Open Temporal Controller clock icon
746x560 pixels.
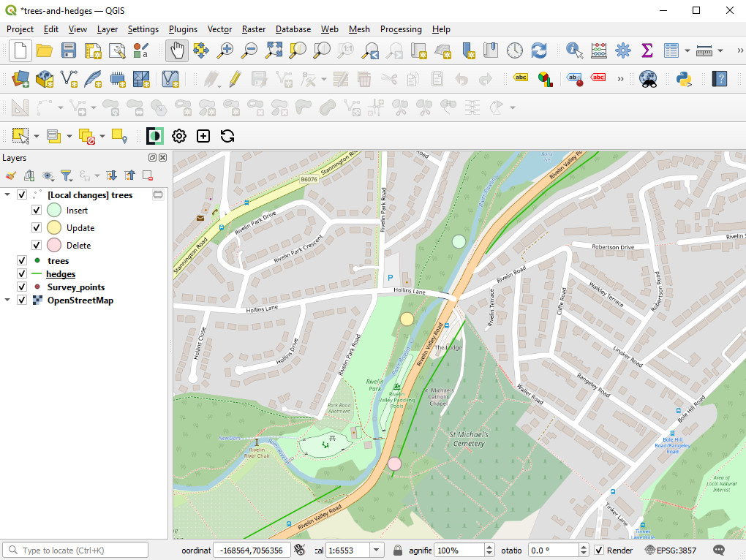coord(514,50)
